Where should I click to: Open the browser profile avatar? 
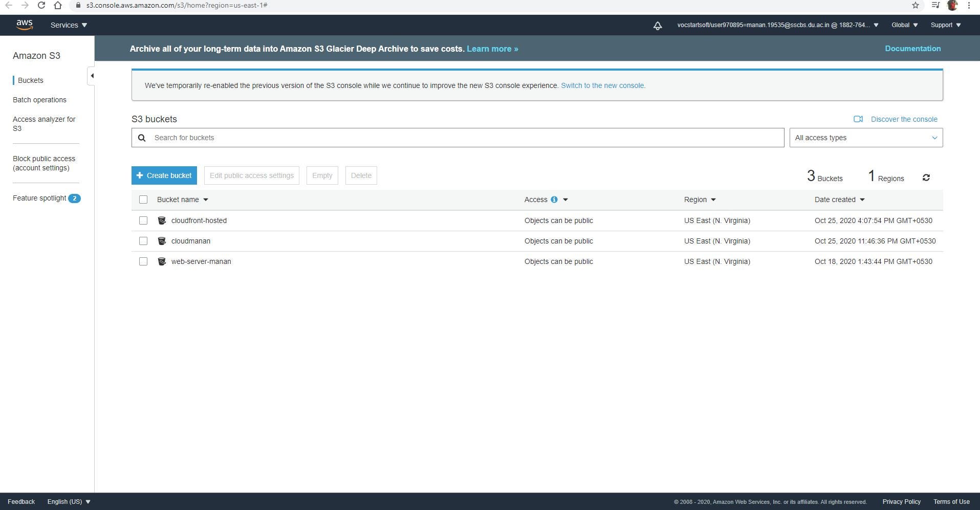tap(952, 5)
